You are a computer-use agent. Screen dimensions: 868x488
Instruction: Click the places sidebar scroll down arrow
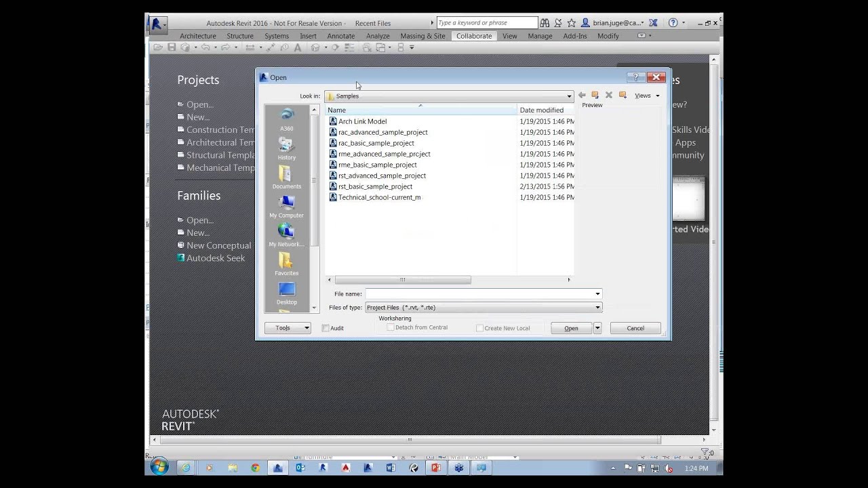pos(314,308)
